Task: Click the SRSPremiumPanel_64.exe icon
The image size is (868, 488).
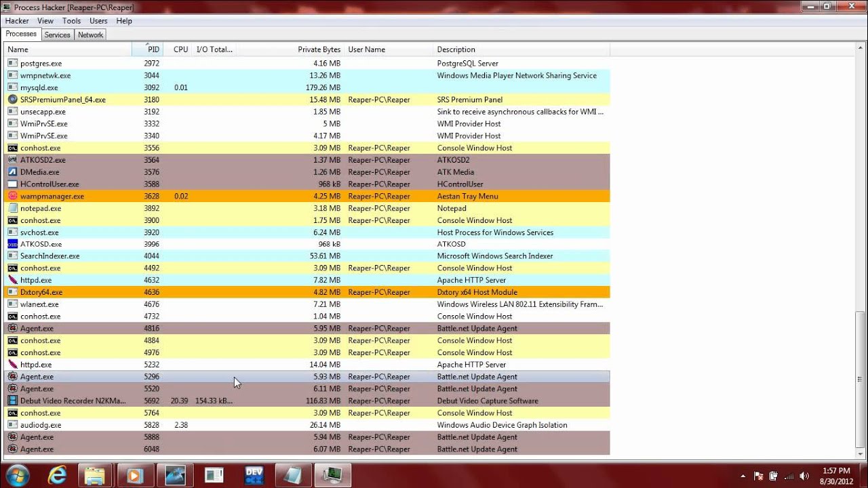Action: pos(12,100)
